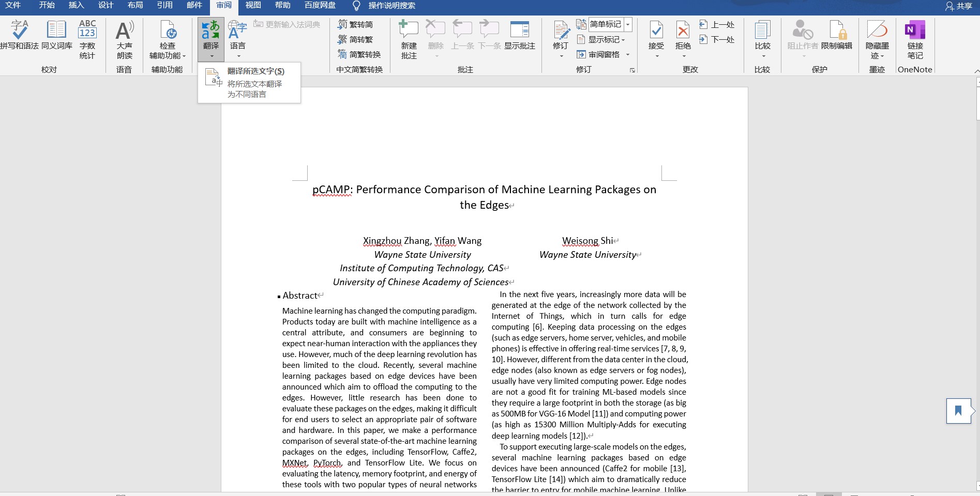Open the 文件 tab
Image resolution: width=980 pixels, height=496 pixels.
pyautogui.click(x=13, y=5)
